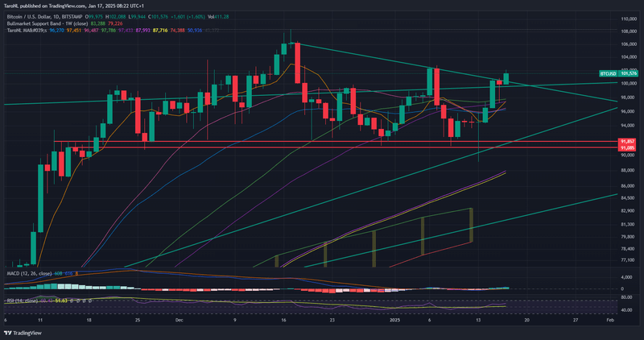Click the 'MACD (12, 26, close)' legend label
The width and height of the screenshot is (644, 340).
coord(29,273)
